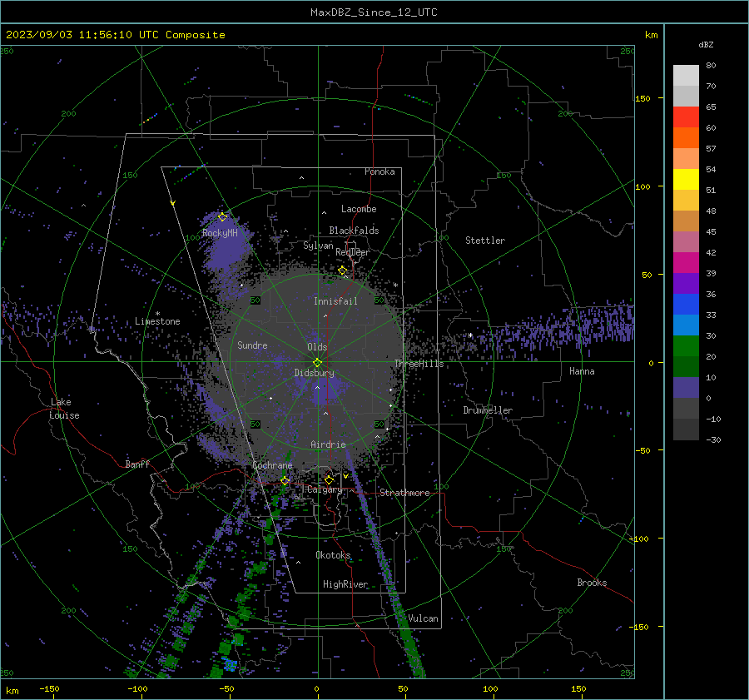Pick the violet 36-39 dBZ legend swatch

coord(686,283)
